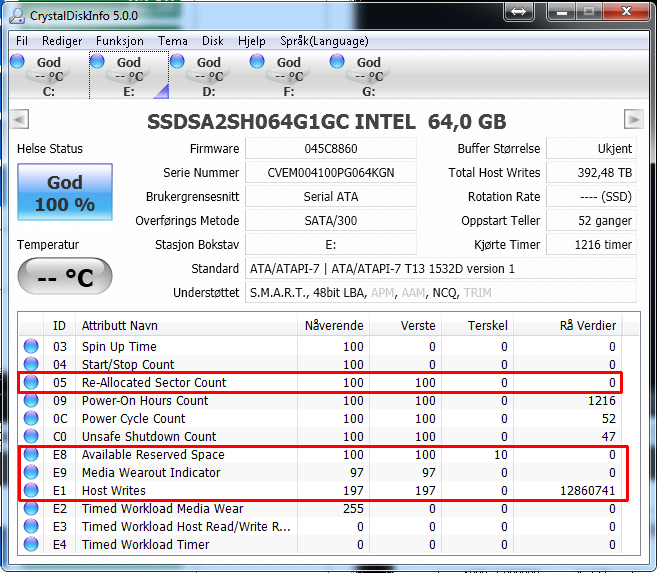
Task: Click the Spin Up Time attribute name
Action: tap(119, 347)
